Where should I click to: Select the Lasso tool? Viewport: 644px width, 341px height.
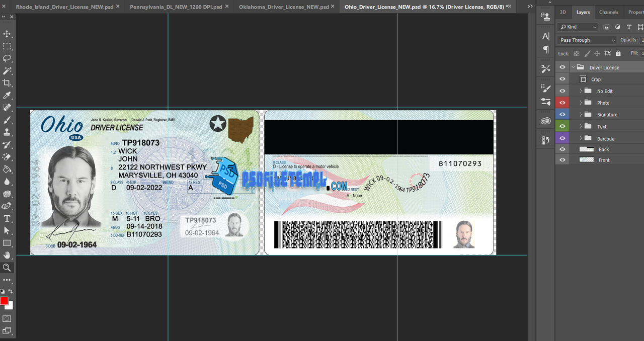coord(7,58)
